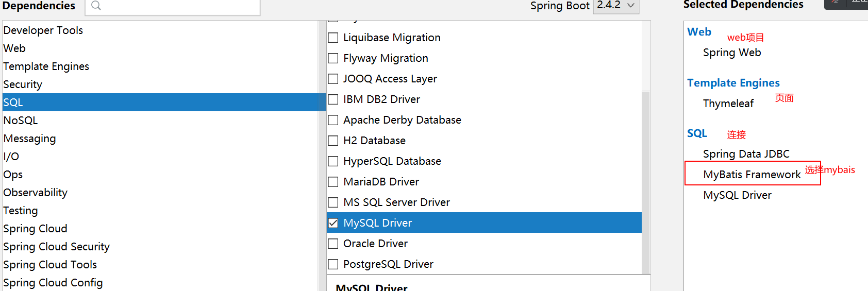Enable the Oracle Driver checkbox
The width and height of the screenshot is (868, 291).
coord(333,244)
